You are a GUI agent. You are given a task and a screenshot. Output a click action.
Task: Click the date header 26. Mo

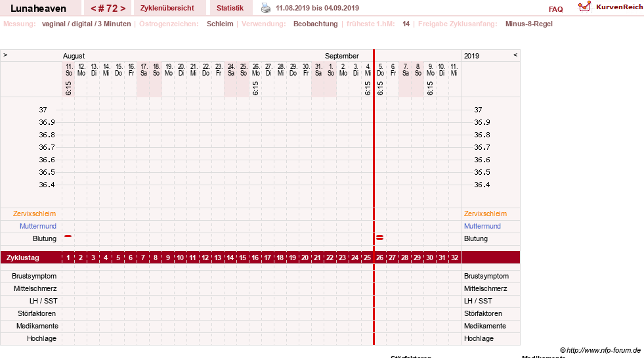[x=256, y=70]
